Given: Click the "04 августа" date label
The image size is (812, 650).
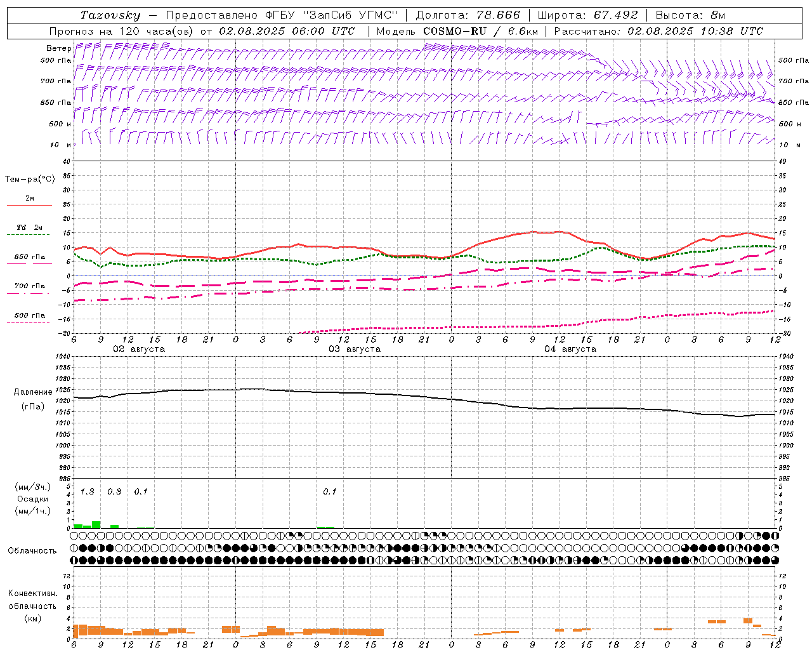Looking at the screenshot, I should point(570,349).
